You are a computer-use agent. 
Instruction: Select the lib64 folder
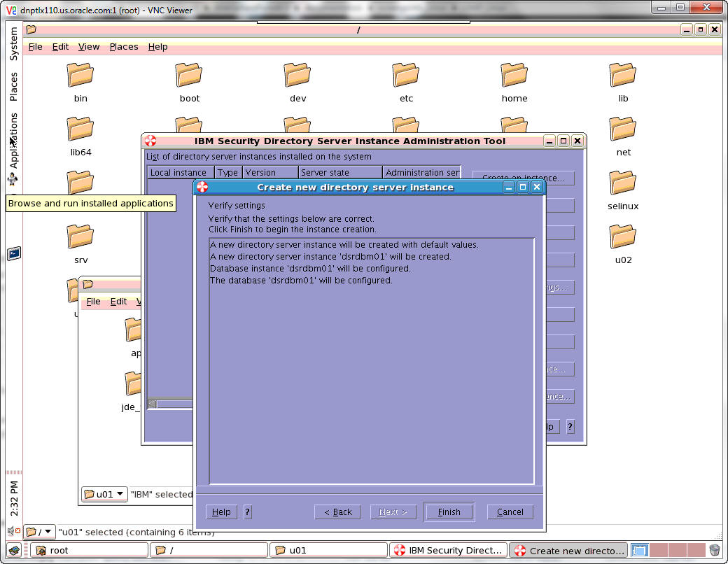pyautogui.click(x=80, y=129)
